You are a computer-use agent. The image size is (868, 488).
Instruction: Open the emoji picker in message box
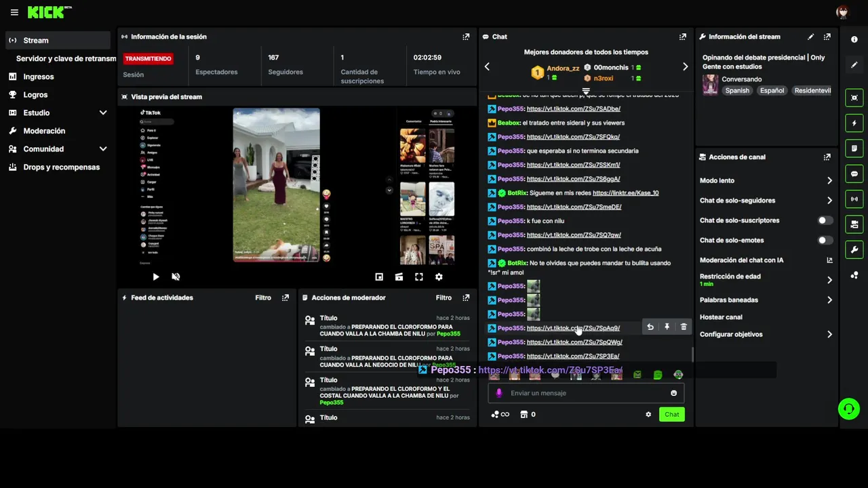(673, 393)
